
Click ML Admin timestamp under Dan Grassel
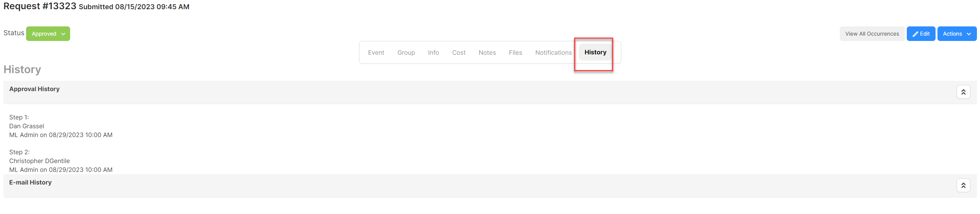pos(61,135)
